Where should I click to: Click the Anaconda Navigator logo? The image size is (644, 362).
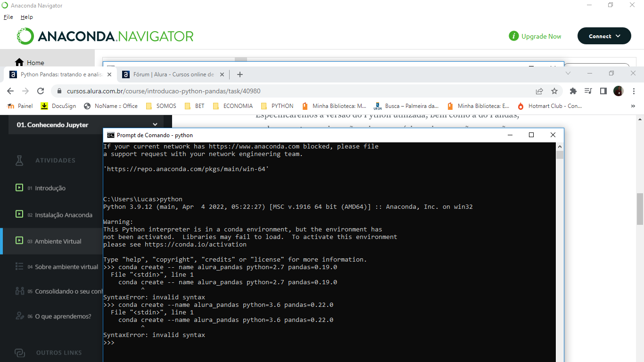(x=105, y=36)
